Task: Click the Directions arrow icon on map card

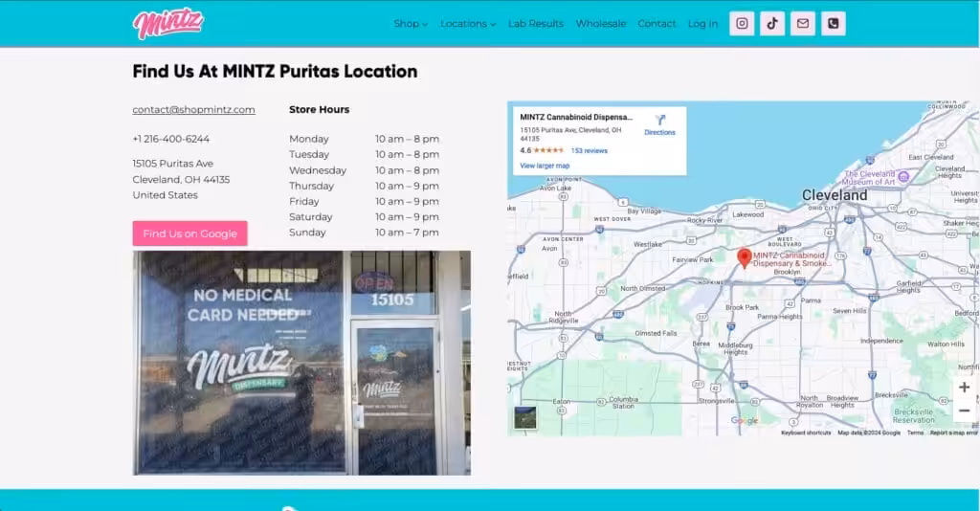Action: [660, 120]
